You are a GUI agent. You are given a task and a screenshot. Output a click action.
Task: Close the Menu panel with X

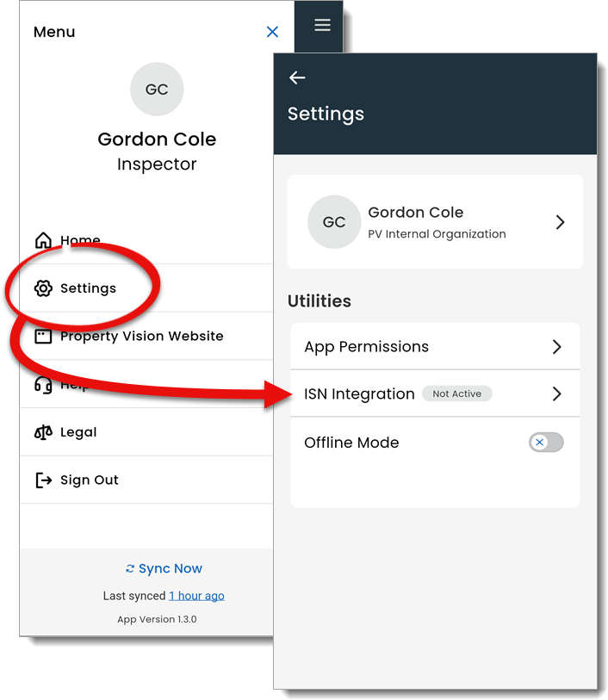click(x=272, y=32)
